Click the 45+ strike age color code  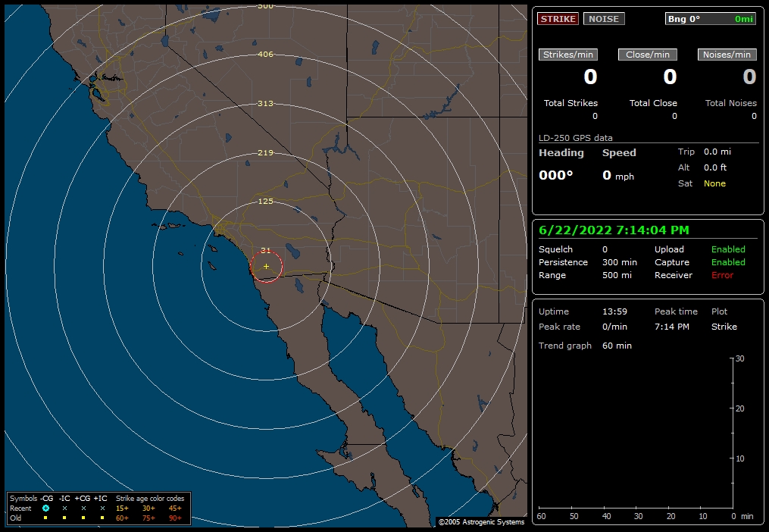coord(175,509)
